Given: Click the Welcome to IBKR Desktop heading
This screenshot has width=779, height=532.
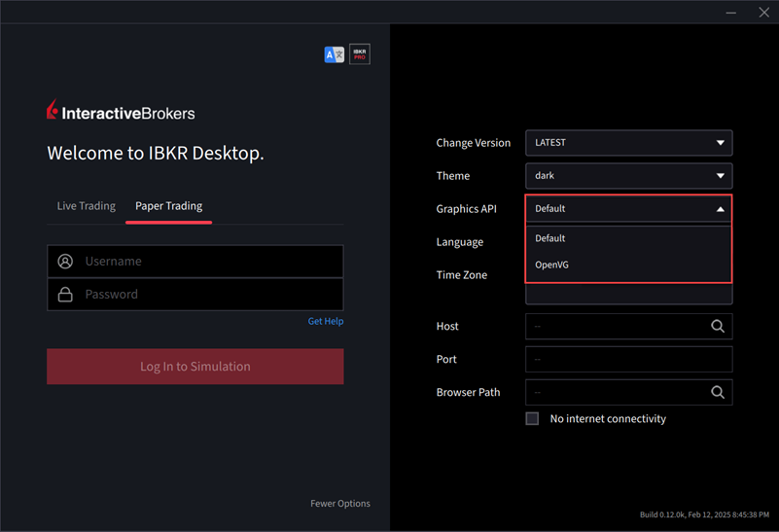Looking at the screenshot, I should click(x=156, y=153).
